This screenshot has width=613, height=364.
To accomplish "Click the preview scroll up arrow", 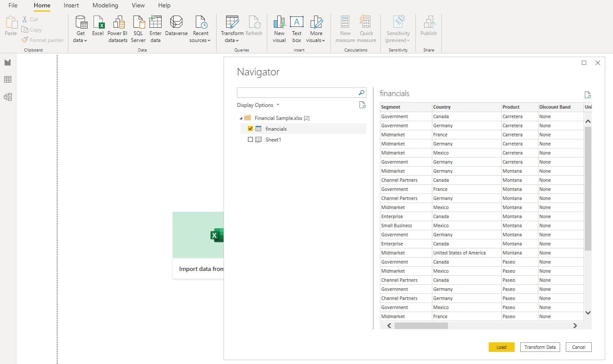I will click(x=588, y=122).
